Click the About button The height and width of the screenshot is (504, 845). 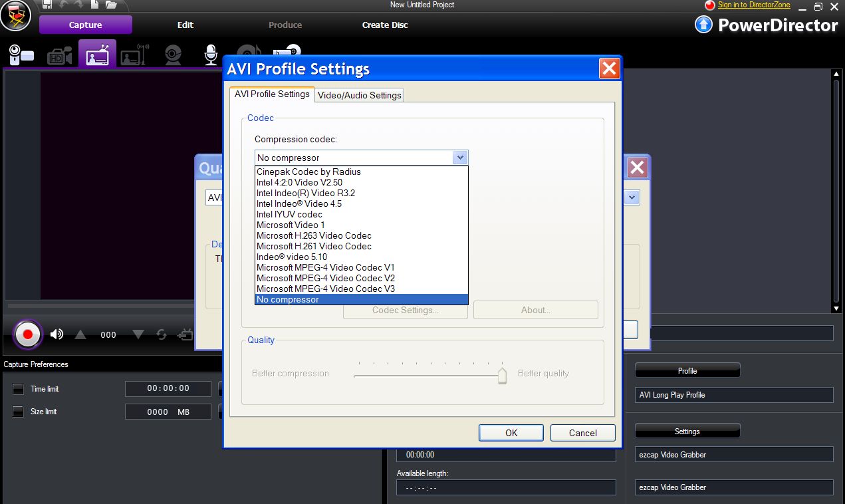536,310
